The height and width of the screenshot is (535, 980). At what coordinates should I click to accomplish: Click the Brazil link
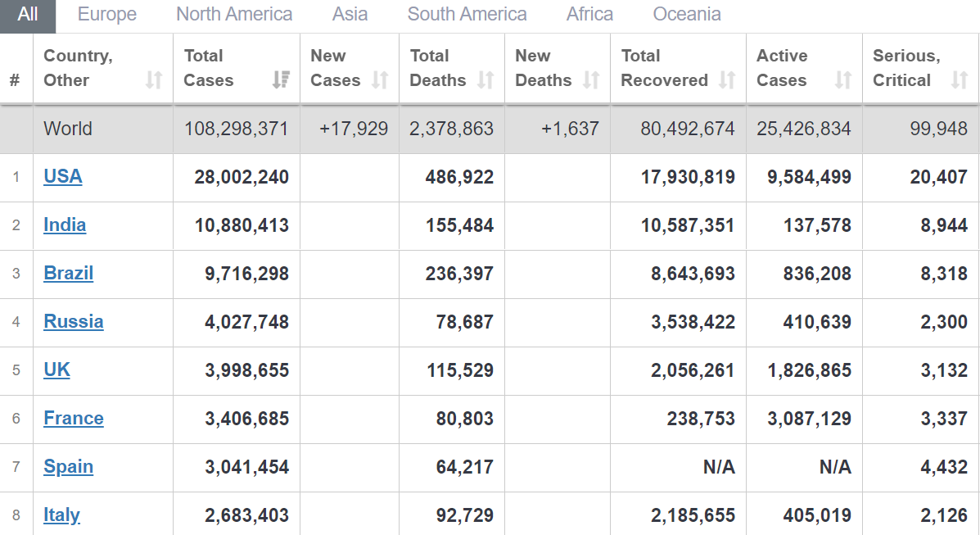pos(69,273)
